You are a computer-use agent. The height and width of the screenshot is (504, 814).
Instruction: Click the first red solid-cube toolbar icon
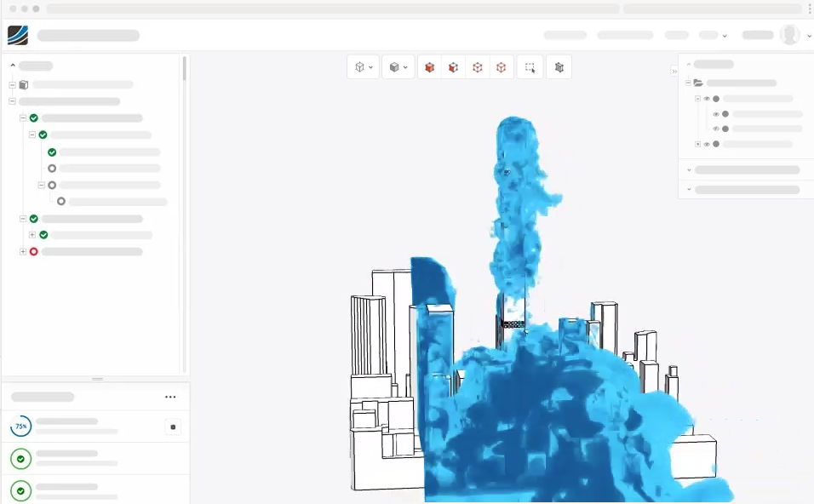point(429,67)
